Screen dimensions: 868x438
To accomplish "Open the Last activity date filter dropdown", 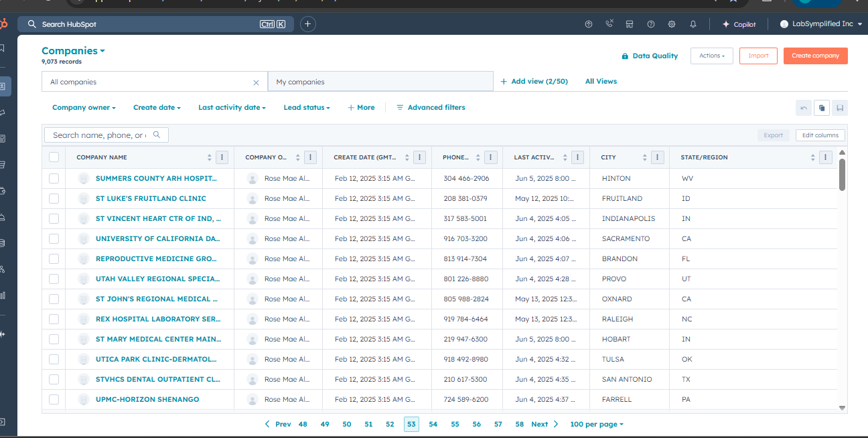I will tap(232, 107).
